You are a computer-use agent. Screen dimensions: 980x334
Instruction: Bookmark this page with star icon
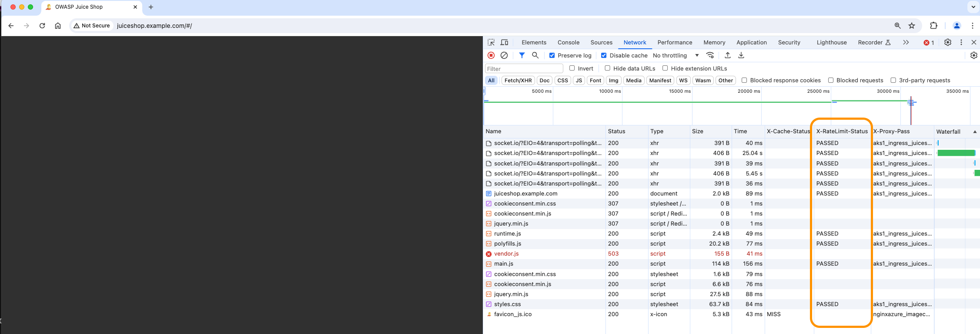pyautogui.click(x=912, y=26)
